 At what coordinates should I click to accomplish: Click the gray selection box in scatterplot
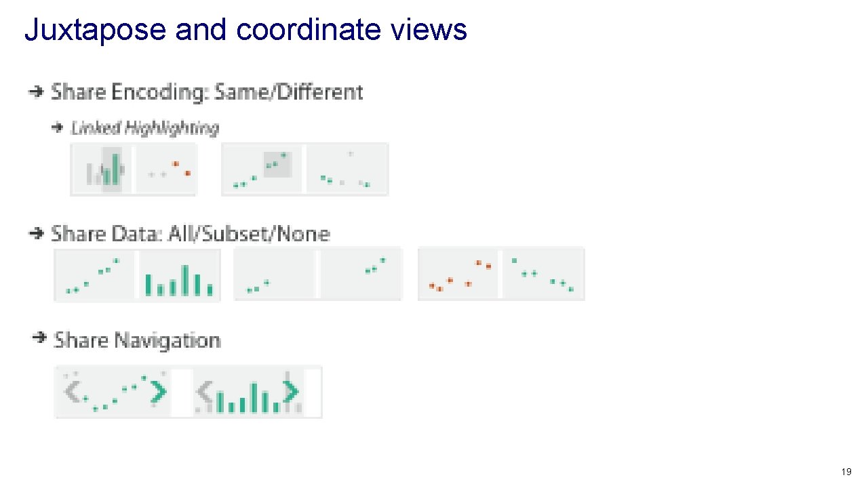(277, 165)
